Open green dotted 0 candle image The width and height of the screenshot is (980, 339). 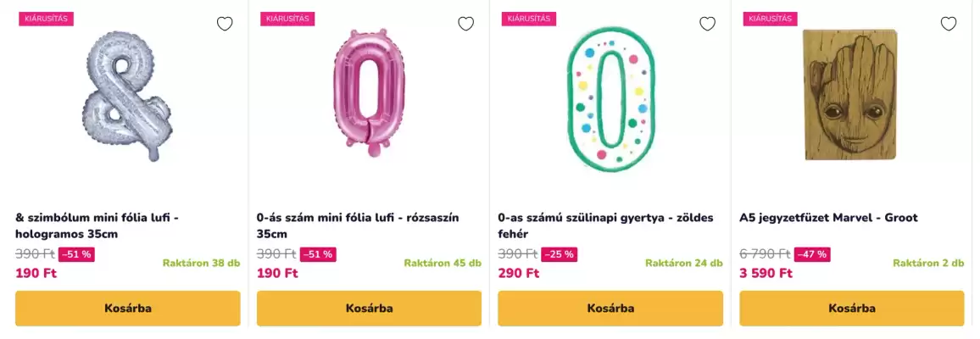(x=610, y=97)
